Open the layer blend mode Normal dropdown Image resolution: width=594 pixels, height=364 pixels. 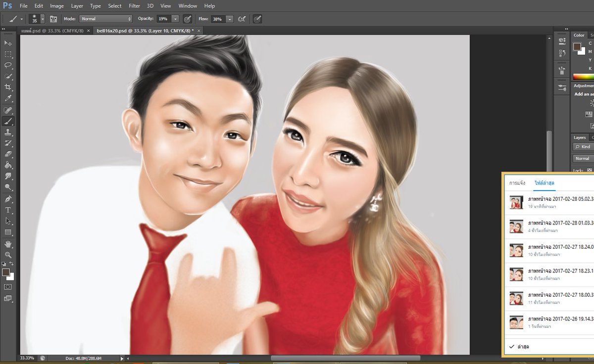click(x=583, y=158)
